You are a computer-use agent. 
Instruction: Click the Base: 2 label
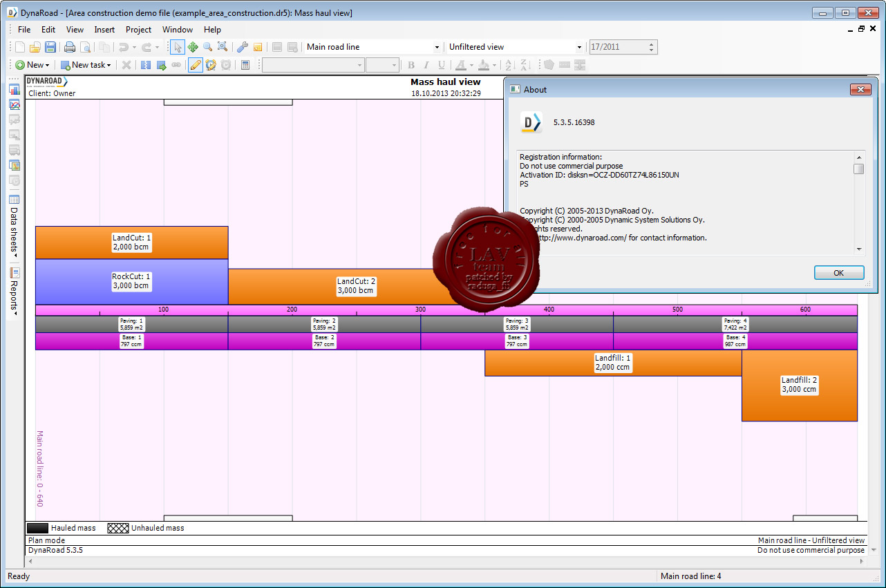click(324, 341)
